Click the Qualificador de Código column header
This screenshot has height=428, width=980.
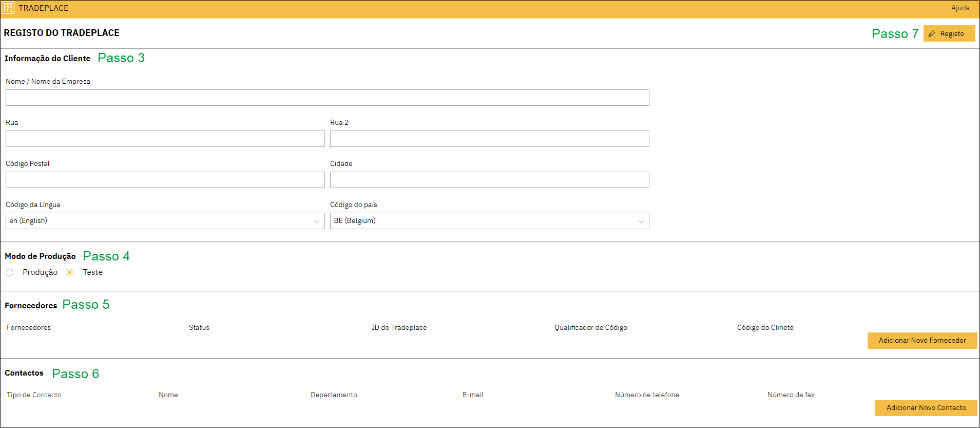pyautogui.click(x=590, y=327)
